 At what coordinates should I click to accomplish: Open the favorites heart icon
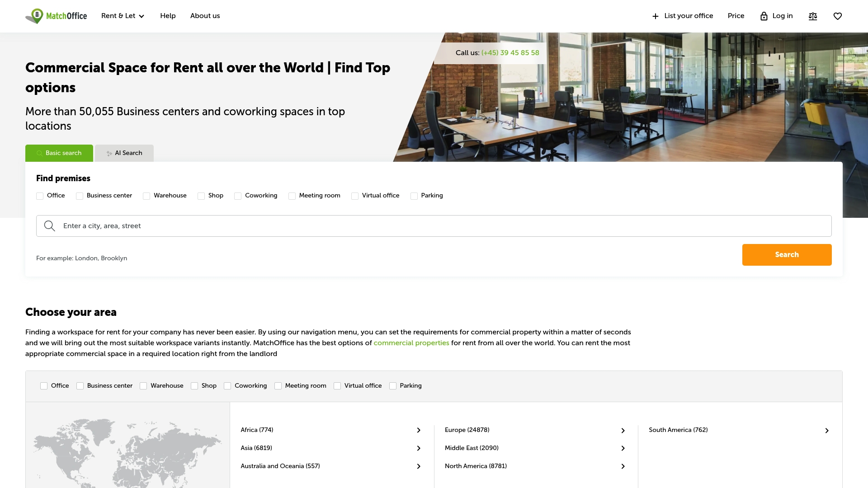click(838, 16)
